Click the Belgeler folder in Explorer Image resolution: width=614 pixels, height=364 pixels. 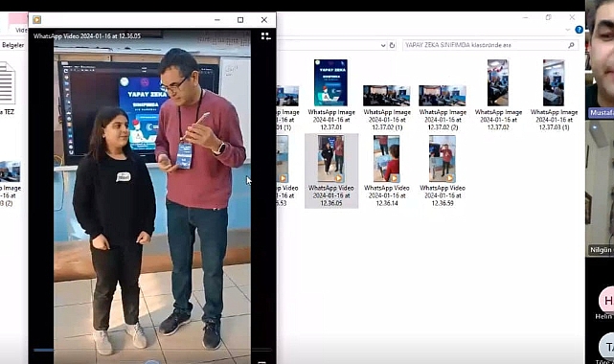[12, 45]
